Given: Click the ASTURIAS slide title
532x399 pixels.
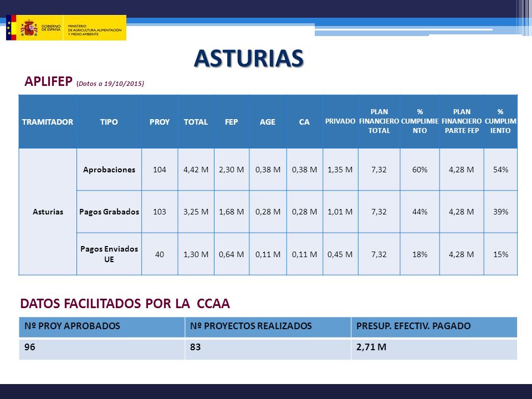Looking at the screenshot, I should [x=249, y=58].
